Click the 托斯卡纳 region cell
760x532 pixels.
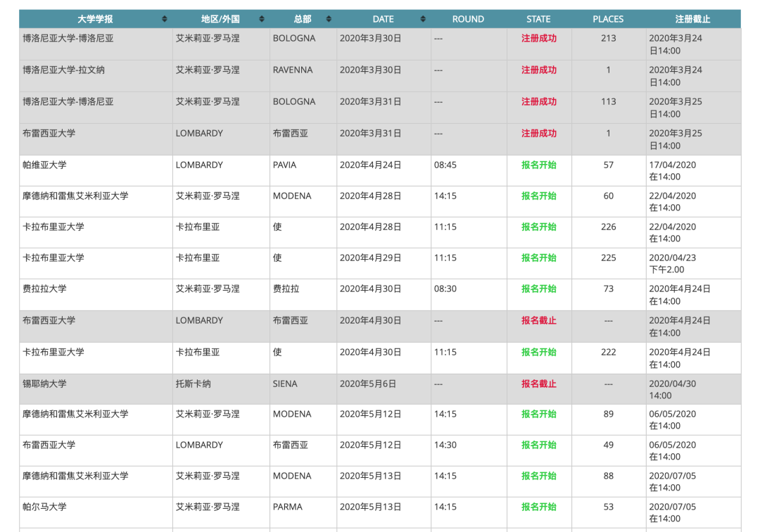coord(193,384)
